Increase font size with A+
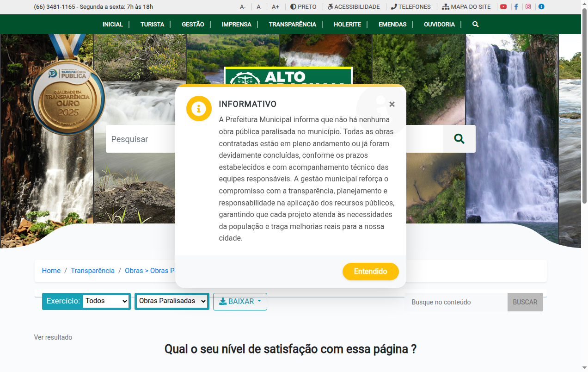This screenshot has height=372, width=588. (276, 7)
